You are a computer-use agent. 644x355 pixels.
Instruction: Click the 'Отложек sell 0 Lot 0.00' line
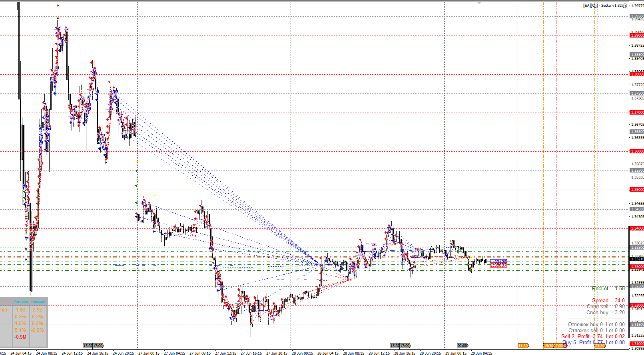pyautogui.click(x=596, y=330)
